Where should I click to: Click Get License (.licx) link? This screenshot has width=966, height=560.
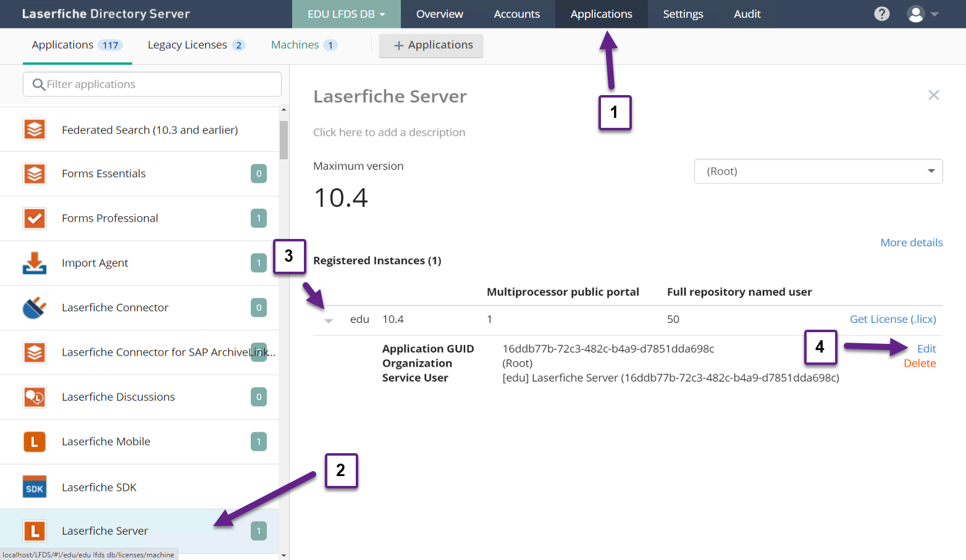click(893, 319)
